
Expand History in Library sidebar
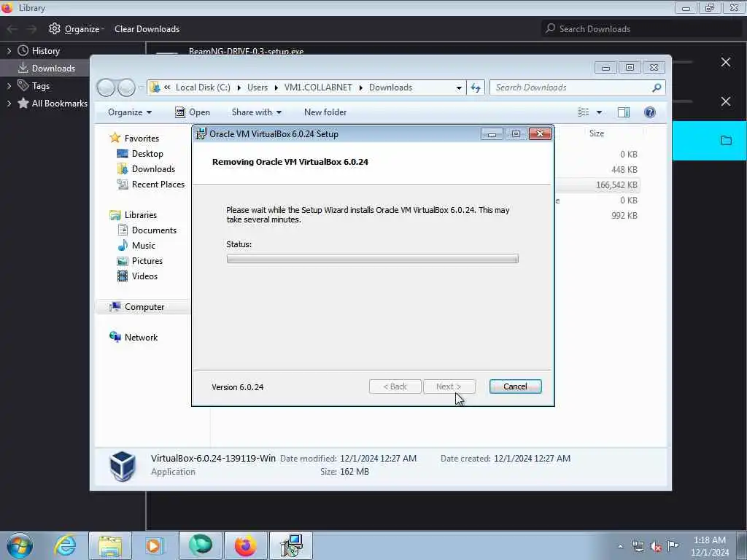(9, 51)
